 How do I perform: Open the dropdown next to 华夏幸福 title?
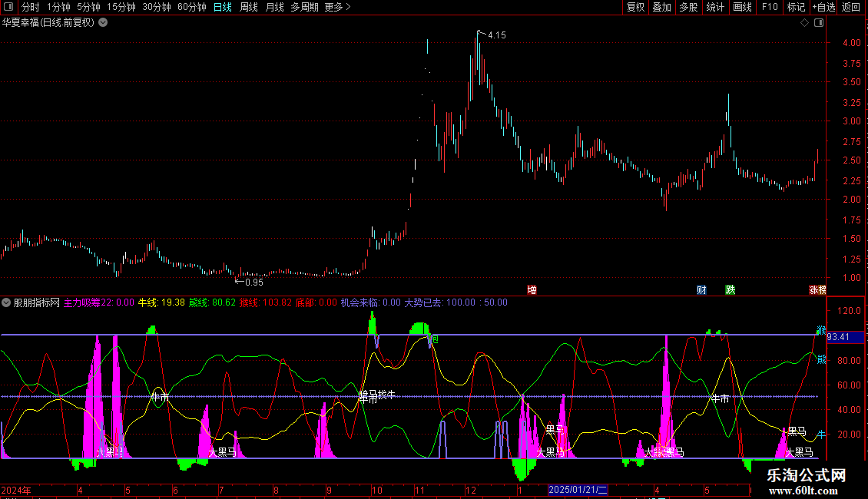point(103,22)
